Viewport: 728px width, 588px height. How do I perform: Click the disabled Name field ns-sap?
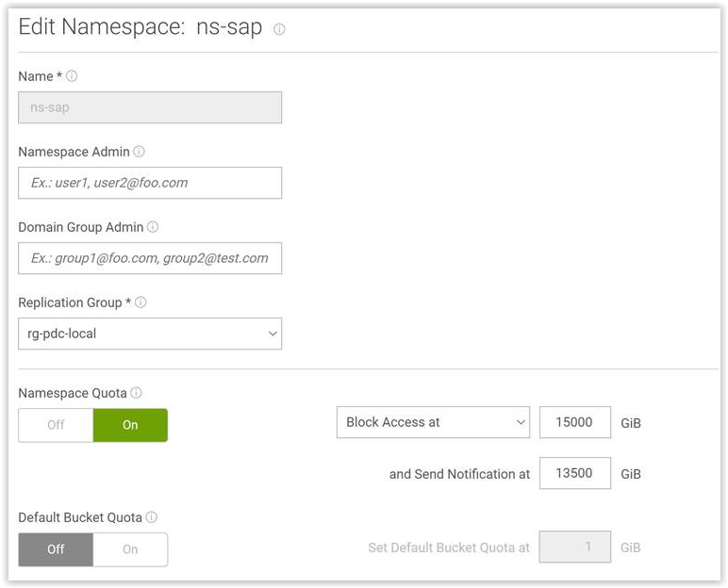tap(150, 107)
